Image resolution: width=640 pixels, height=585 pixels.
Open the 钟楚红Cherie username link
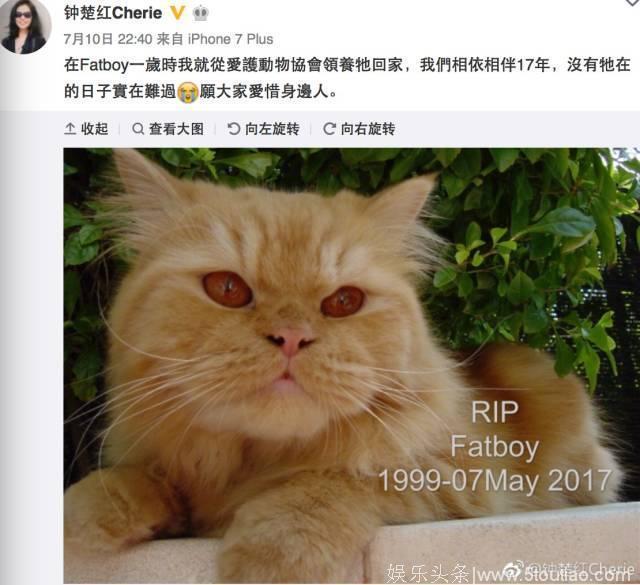[113, 13]
